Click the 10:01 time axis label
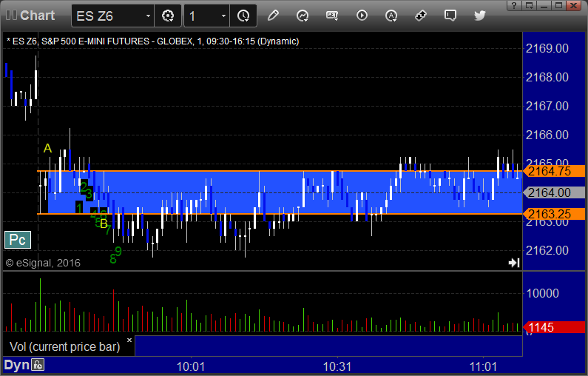This screenshot has width=588, height=376. (191, 366)
